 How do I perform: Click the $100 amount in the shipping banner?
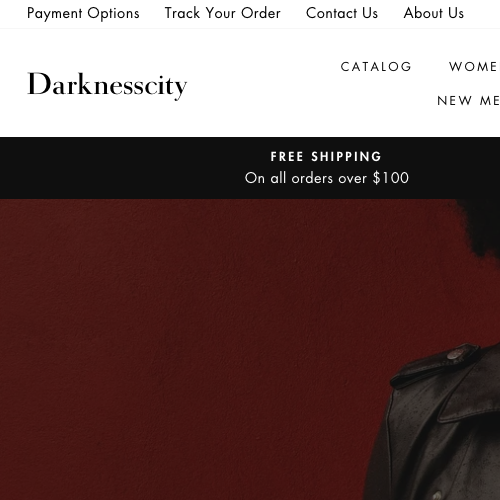click(391, 178)
